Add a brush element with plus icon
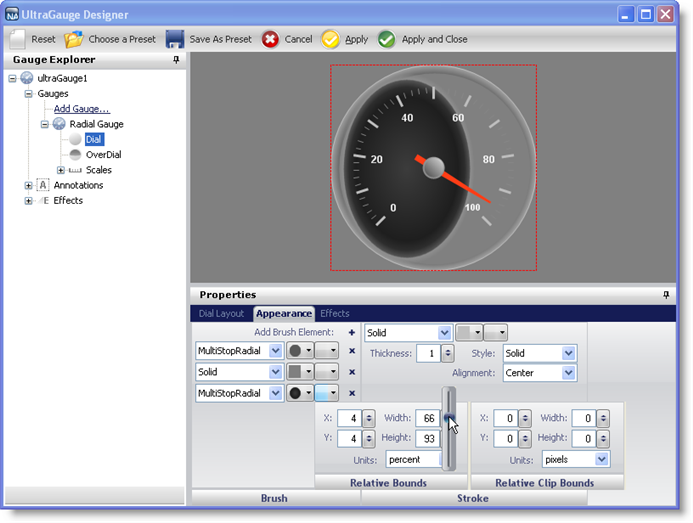The image size is (693, 523). point(352,332)
